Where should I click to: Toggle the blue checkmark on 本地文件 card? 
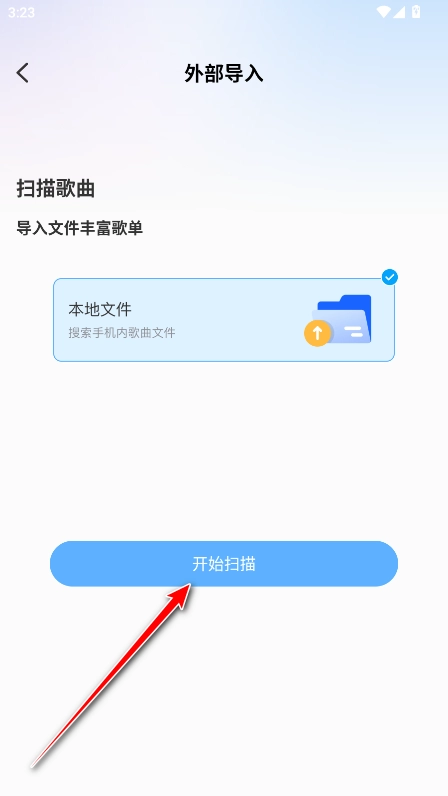coord(390,277)
